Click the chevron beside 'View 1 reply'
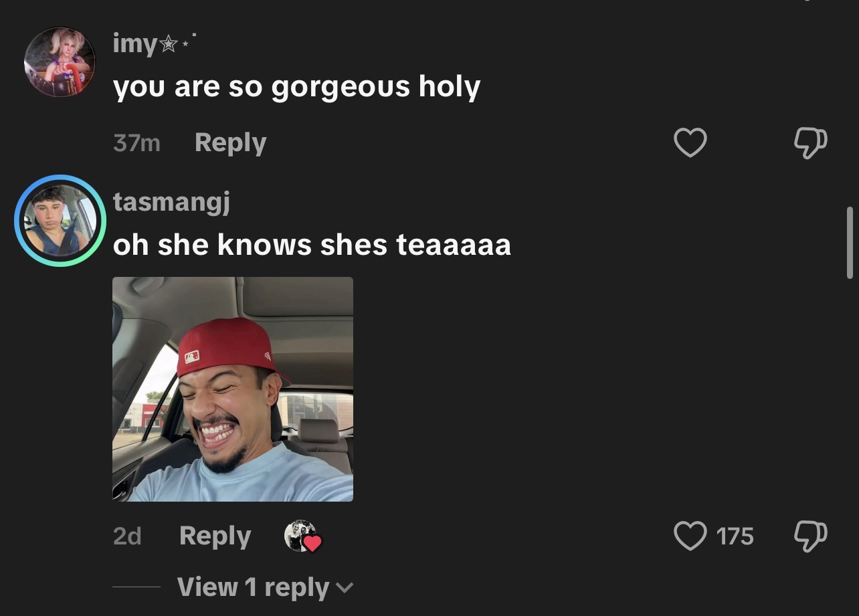This screenshot has width=859, height=616. [345, 588]
